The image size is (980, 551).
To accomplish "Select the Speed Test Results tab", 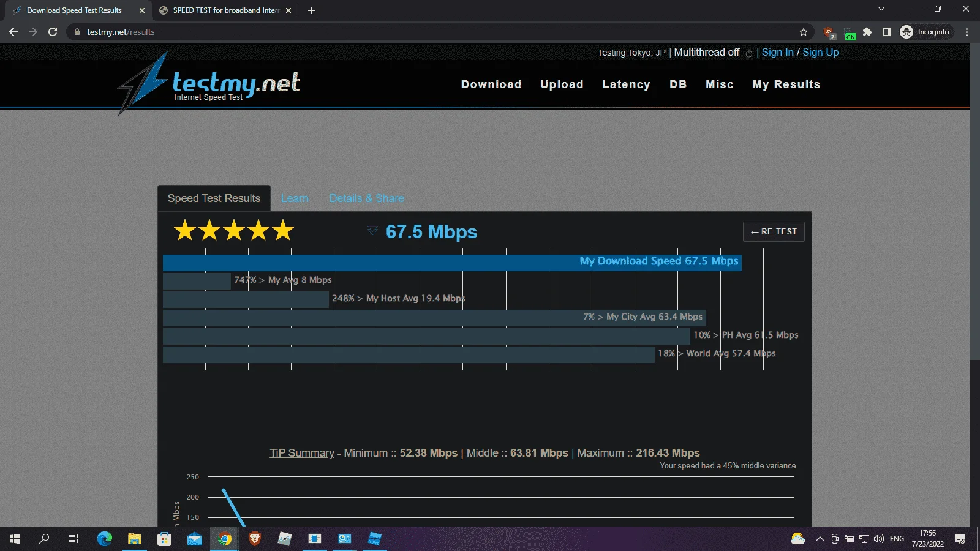I will 214,198.
